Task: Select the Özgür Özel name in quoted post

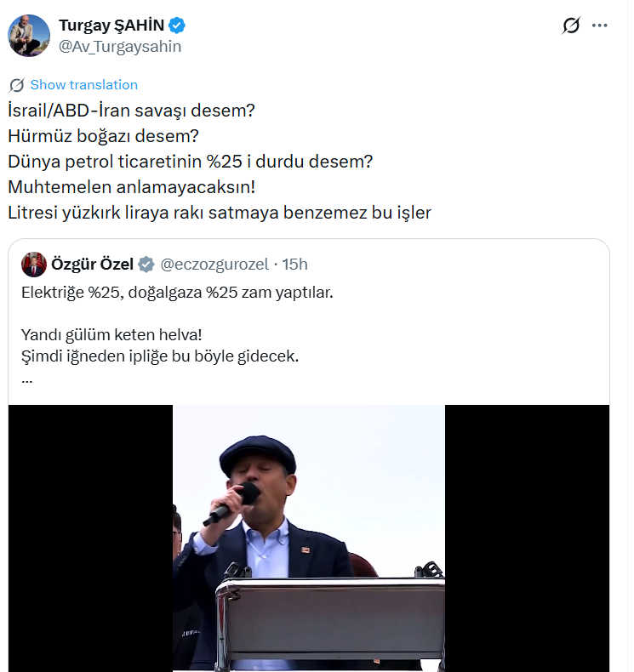Action: (x=92, y=265)
